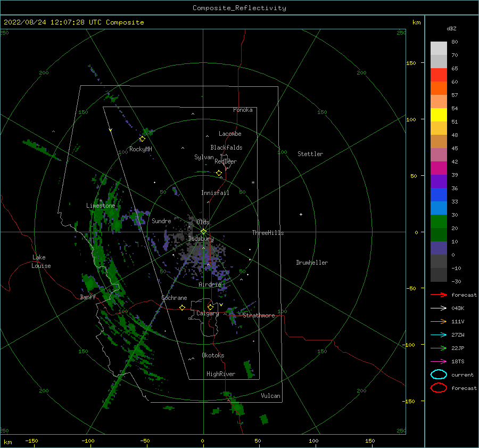Click the Okotoks town label
Image resolution: width=479 pixels, height=448 pixels.
213,355
